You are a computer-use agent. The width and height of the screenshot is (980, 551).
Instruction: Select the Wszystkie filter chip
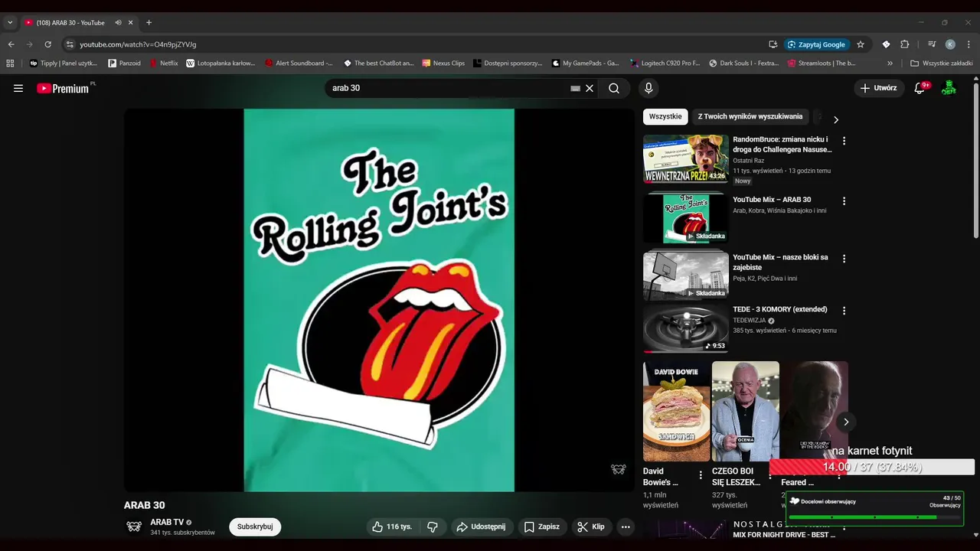tap(665, 116)
